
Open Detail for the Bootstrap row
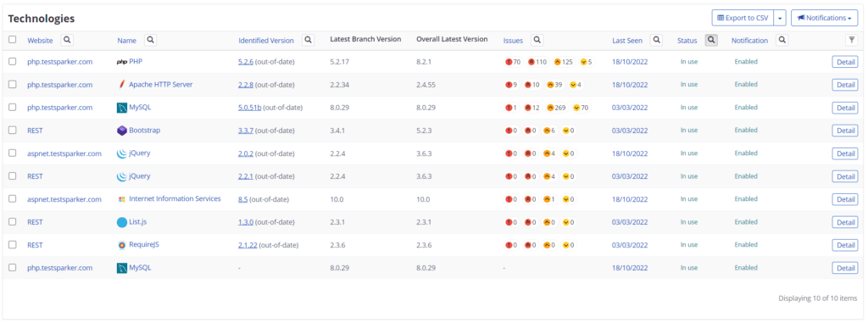click(845, 131)
